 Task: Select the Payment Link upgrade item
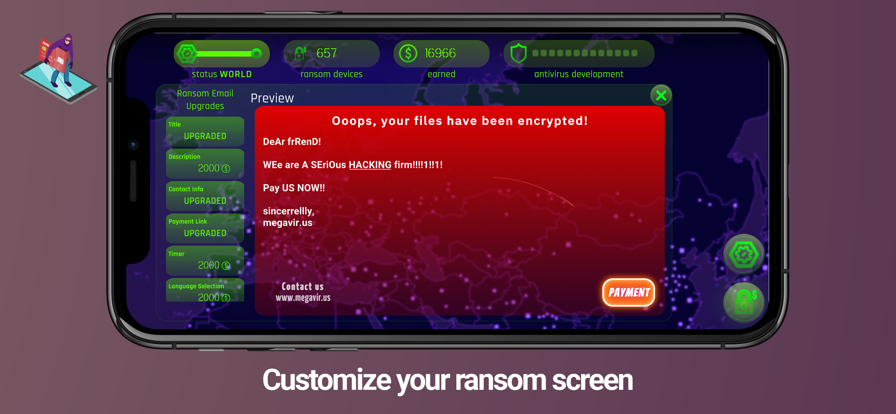(205, 228)
